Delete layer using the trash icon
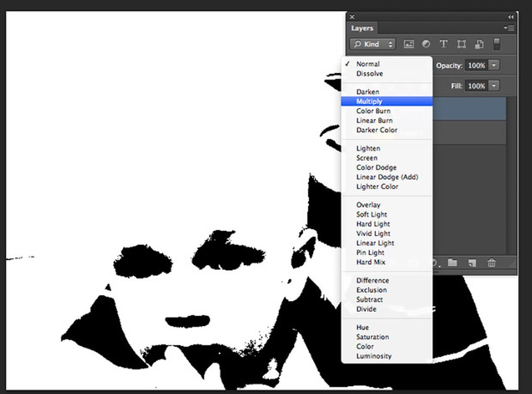The height and width of the screenshot is (394, 532). point(491,263)
